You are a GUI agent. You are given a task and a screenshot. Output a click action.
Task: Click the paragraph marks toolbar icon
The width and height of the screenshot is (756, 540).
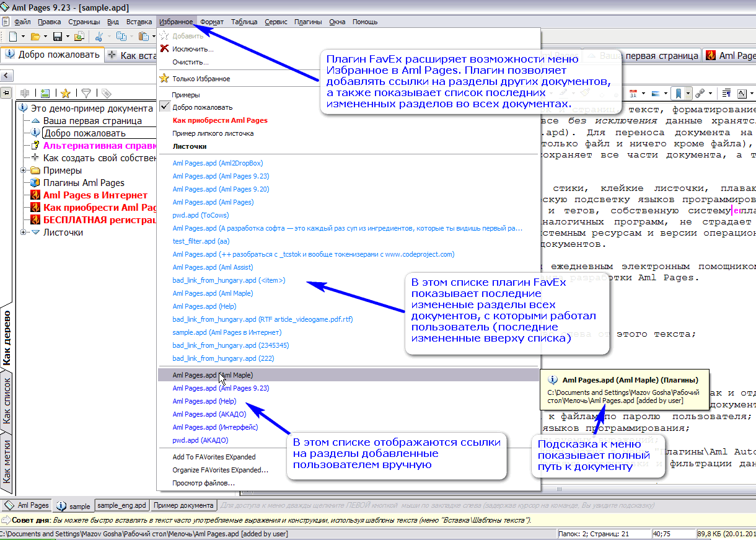coord(726,94)
